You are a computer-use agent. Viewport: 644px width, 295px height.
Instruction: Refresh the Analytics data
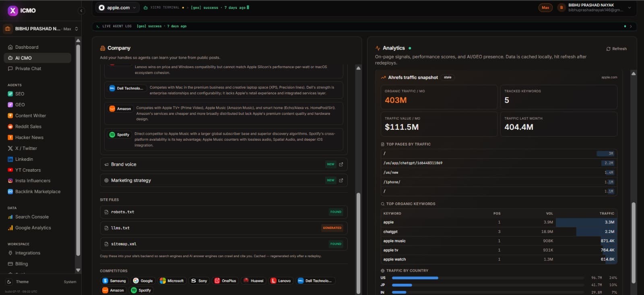pos(617,49)
